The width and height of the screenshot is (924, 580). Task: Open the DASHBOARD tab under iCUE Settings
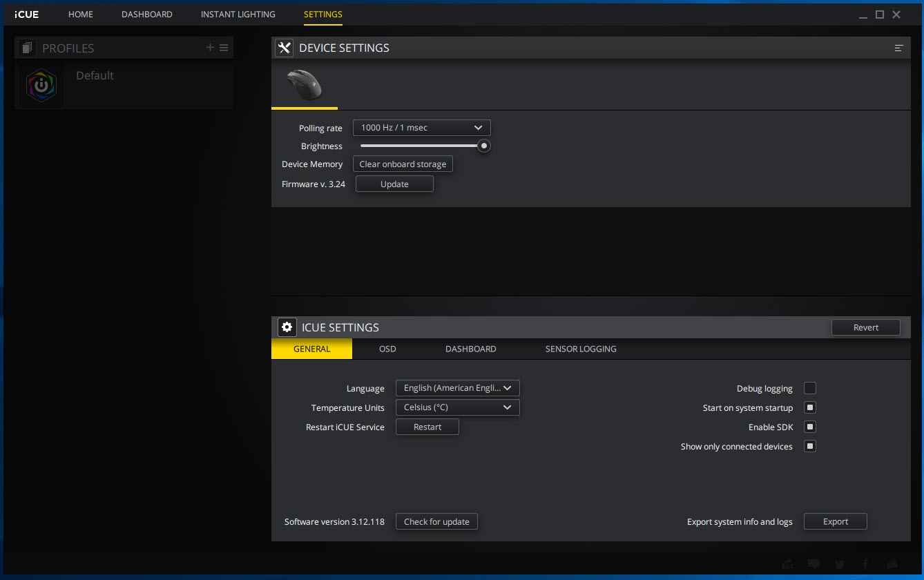click(471, 349)
